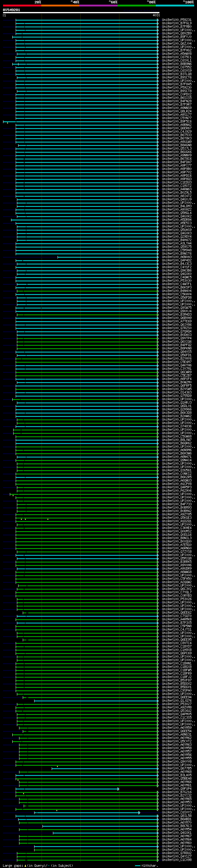Click hit label UniRef100_Q8LR24
Screen dimensions: 197x868
click(176, 111)
